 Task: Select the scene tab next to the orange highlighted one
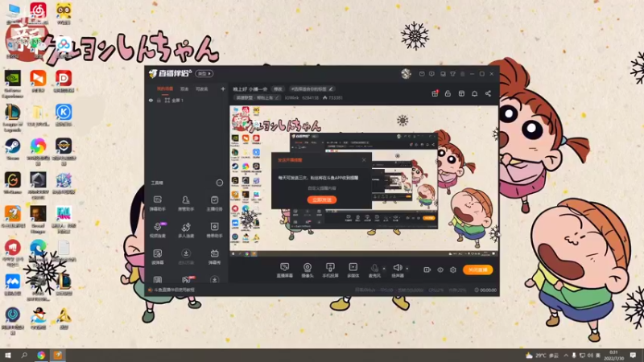[184, 88]
